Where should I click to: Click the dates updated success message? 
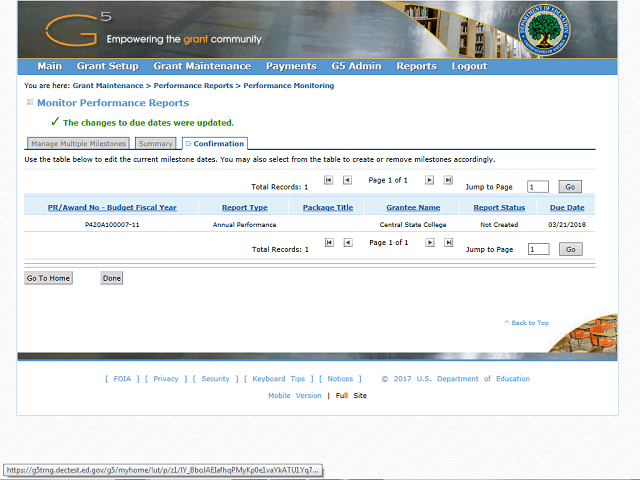tap(148, 123)
